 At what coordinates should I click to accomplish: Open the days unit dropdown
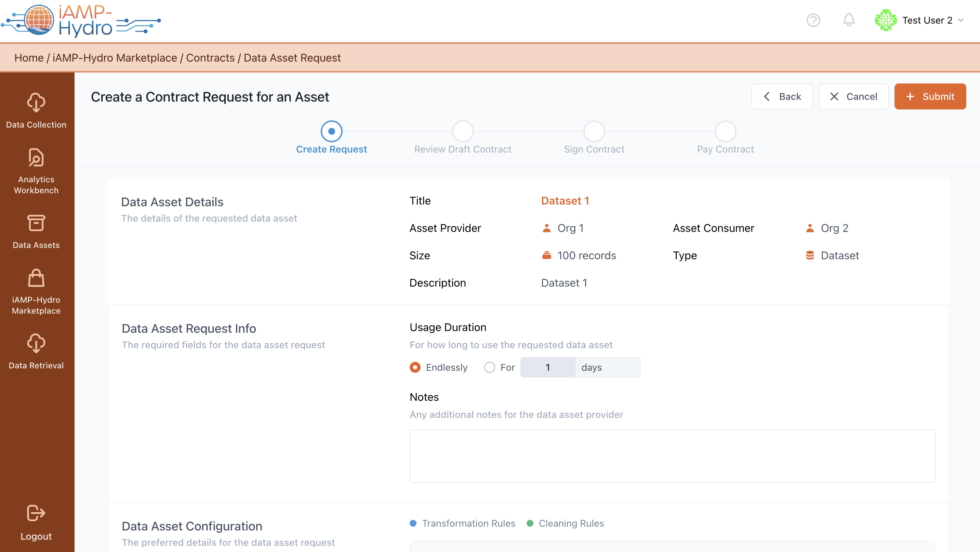click(607, 367)
